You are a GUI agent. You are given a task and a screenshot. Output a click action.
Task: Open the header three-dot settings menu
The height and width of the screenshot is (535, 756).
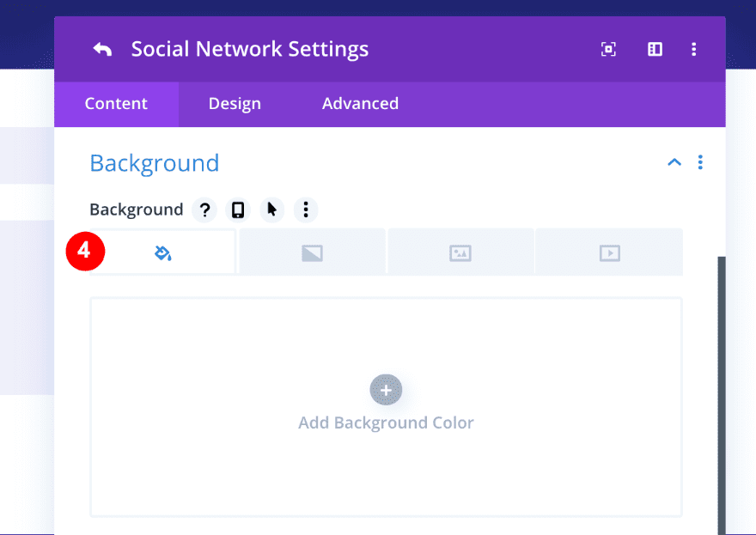pyautogui.click(x=693, y=49)
